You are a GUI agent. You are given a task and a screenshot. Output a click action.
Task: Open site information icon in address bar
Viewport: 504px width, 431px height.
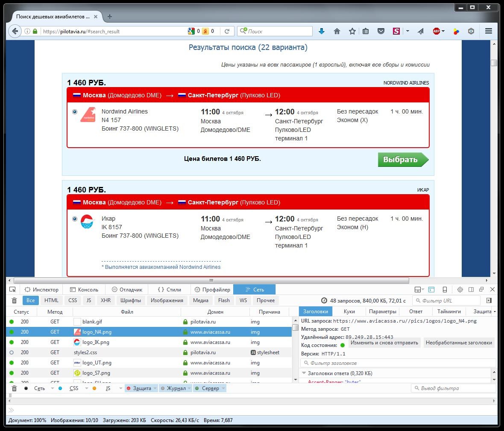(x=27, y=31)
